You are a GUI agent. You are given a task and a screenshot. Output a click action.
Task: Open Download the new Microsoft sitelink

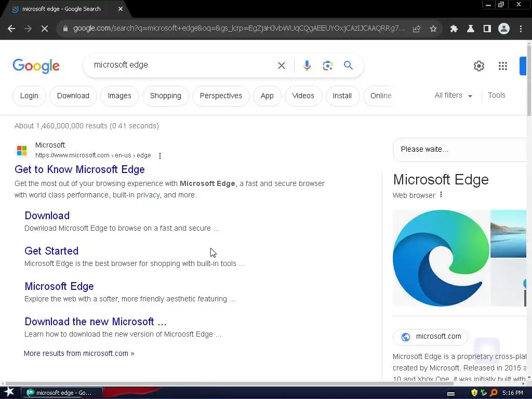[x=96, y=322]
